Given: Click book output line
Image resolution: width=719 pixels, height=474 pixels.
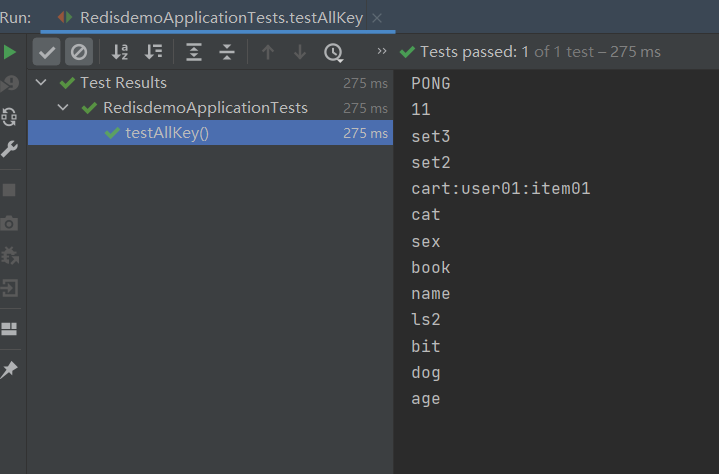Looking at the screenshot, I should (x=431, y=267).
